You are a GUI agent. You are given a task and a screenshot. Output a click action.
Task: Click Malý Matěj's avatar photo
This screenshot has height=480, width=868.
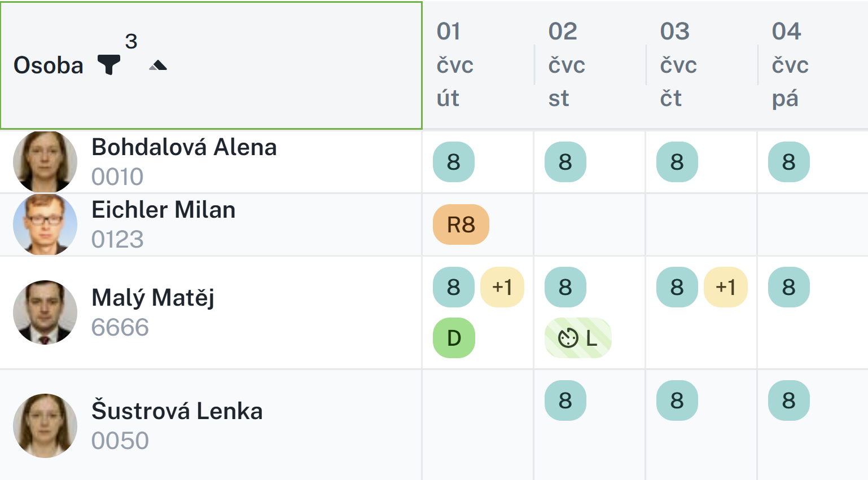point(45,312)
